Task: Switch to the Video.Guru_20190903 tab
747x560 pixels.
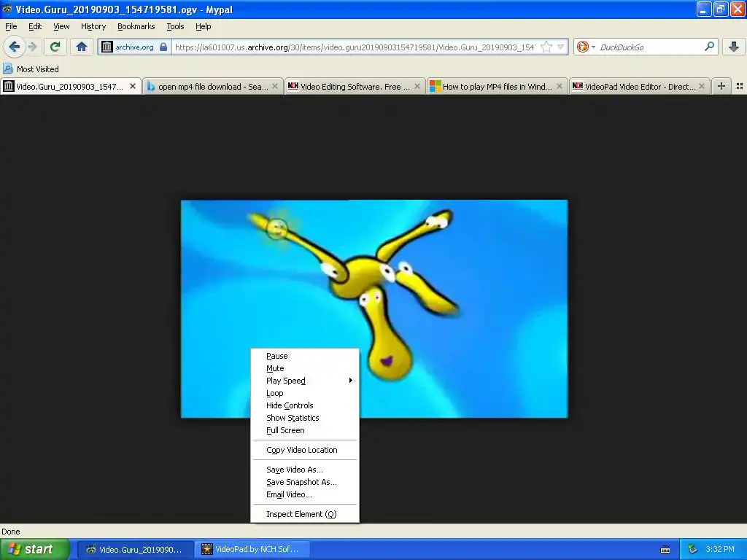Action: click(69, 86)
